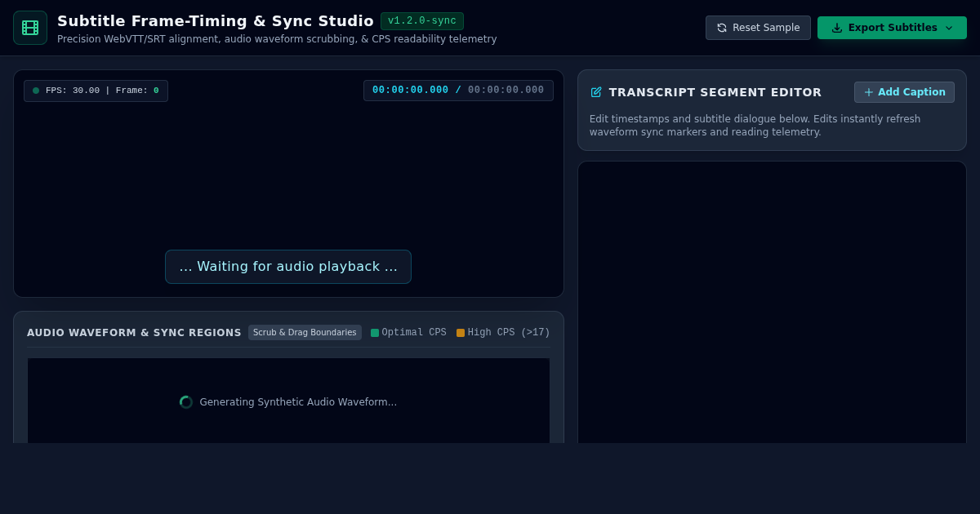Click the Audio Waveform & Sync Regions heading

[134, 333]
